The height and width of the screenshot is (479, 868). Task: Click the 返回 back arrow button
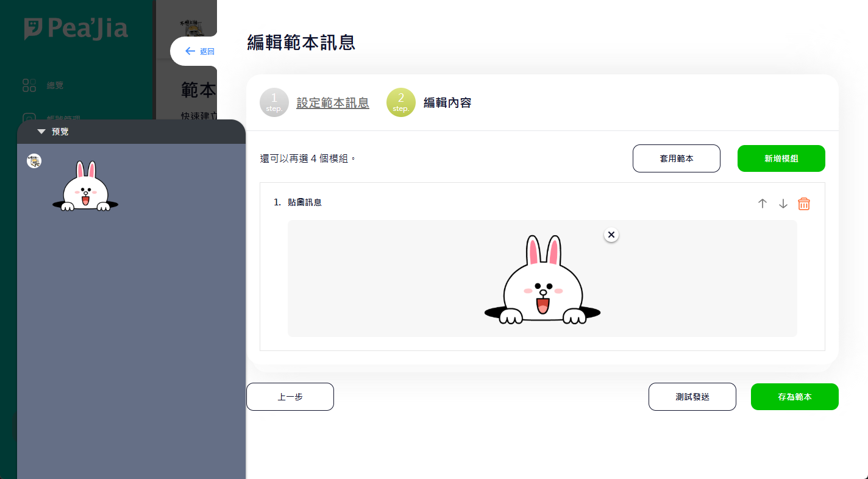pos(199,51)
